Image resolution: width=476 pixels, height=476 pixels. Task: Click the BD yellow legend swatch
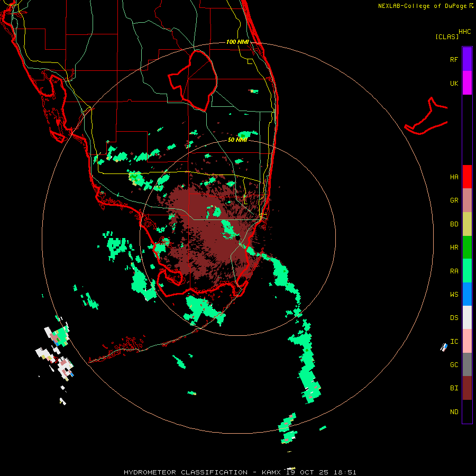[467, 224]
